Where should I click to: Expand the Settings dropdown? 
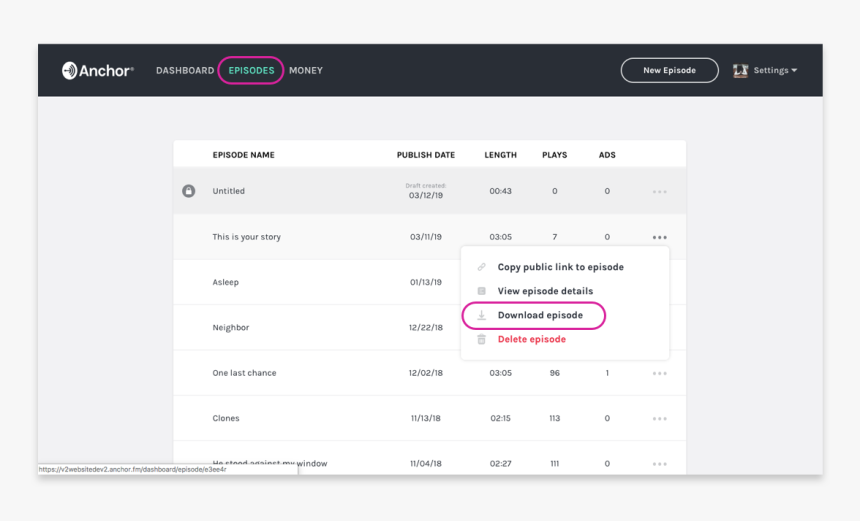(776, 71)
